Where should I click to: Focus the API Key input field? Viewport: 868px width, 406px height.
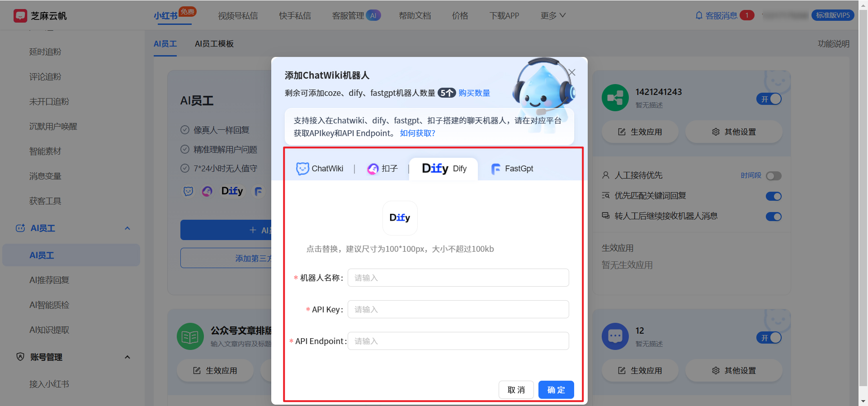[x=458, y=309]
